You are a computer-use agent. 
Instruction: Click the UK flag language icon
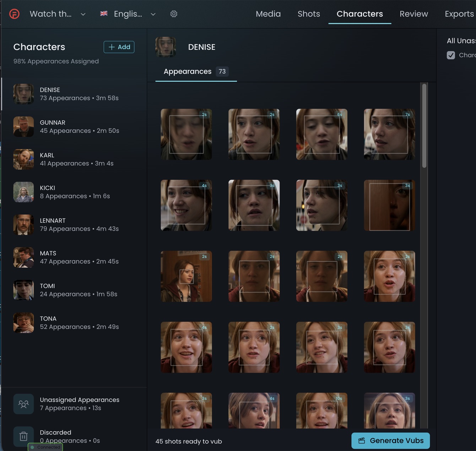point(104,13)
